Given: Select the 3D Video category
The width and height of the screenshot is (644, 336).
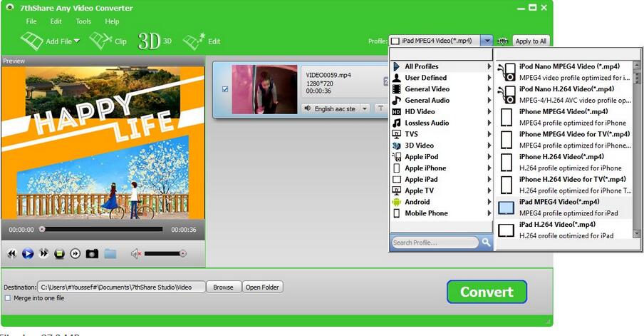Looking at the screenshot, I should 442,146.
